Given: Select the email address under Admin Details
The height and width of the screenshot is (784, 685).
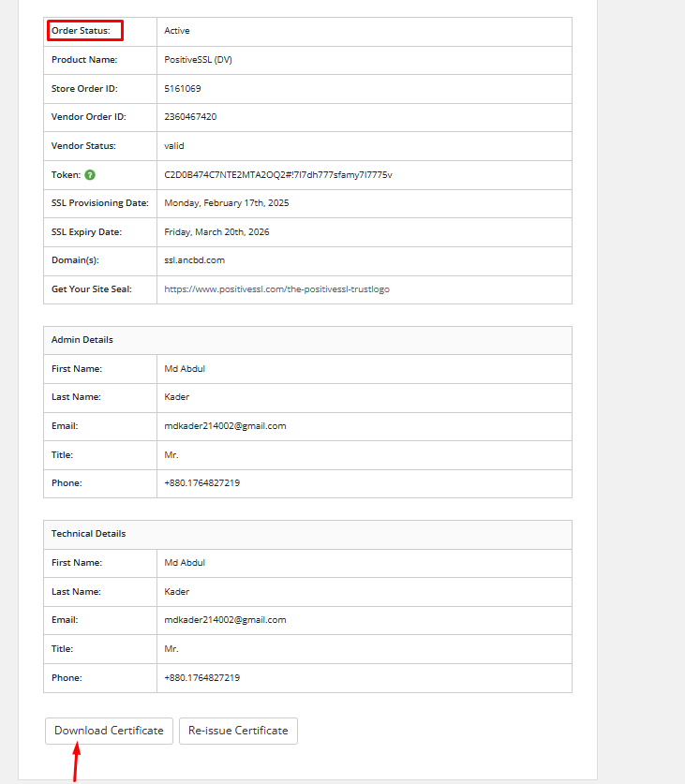Looking at the screenshot, I should (225, 426).
